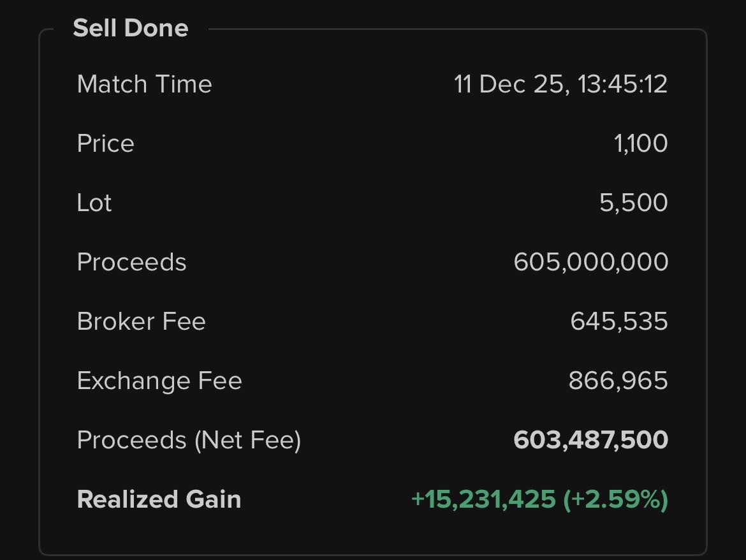This screenshot has height=560, width=746.
Task: Click the green gain percentage (+2.59%)
Action: [615, 499]
